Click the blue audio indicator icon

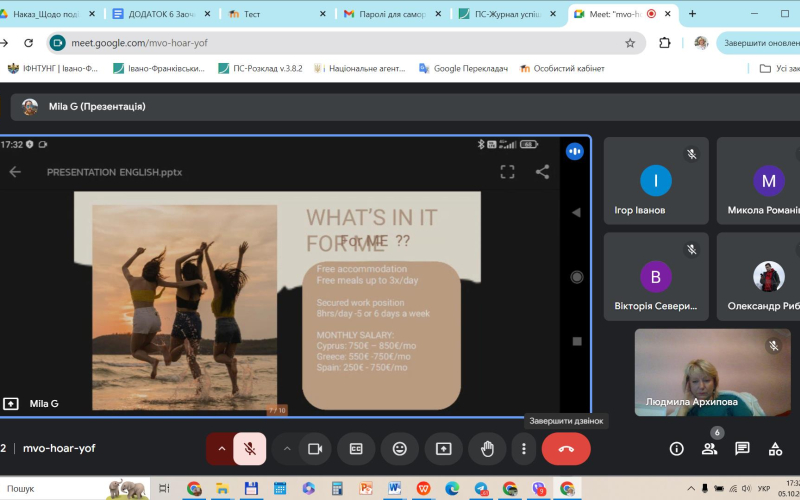(x=574, y=151)
